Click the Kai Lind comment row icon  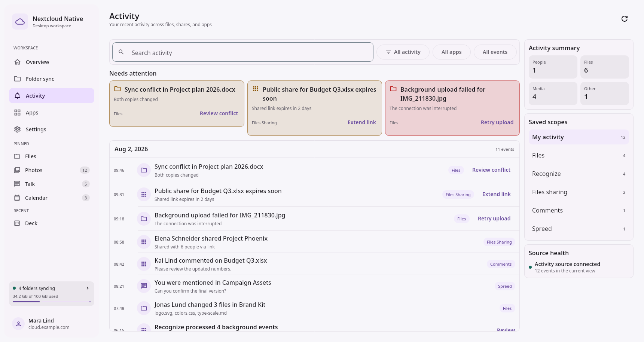(x=144, y=264)
